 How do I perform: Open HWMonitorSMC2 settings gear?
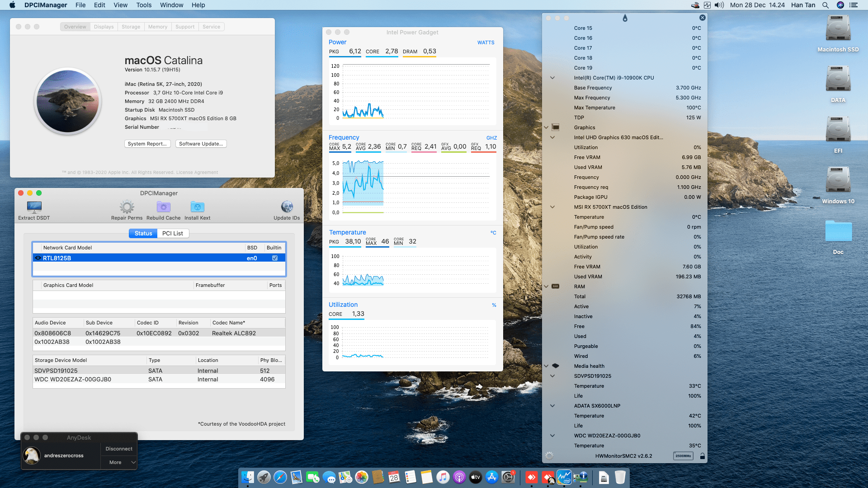[549, 456]
